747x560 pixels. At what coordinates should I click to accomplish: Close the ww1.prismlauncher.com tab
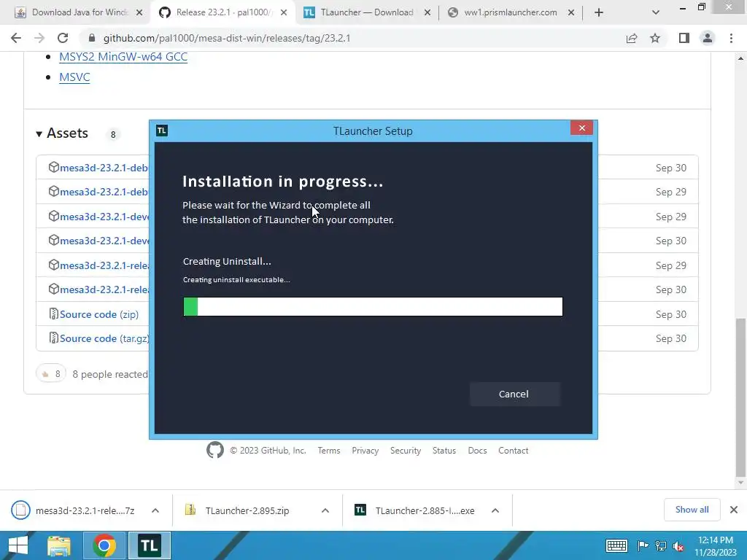pos(570,13)
